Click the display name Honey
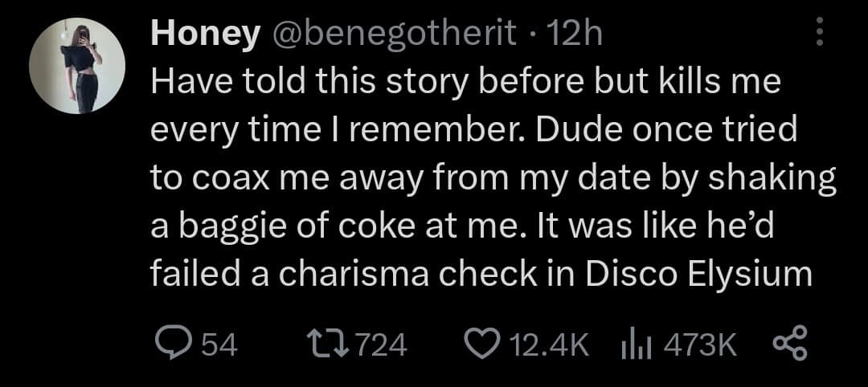868x387 pixels. [x=206, y=36]
